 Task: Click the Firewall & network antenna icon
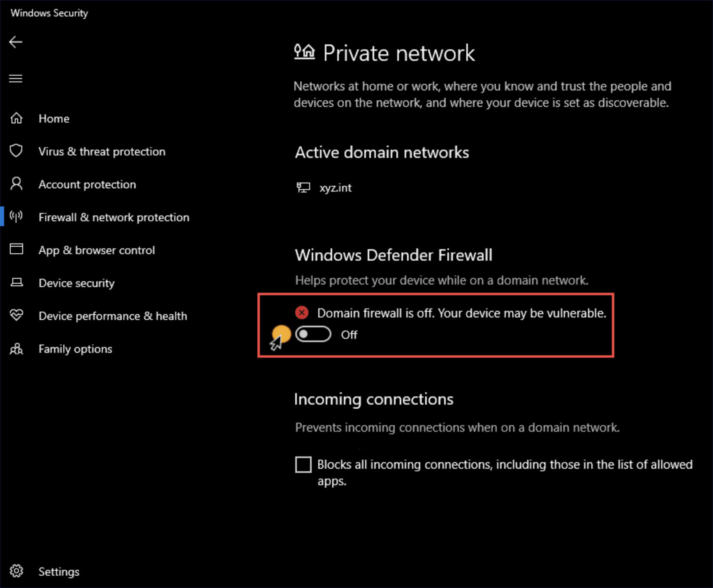coord(16,217)
